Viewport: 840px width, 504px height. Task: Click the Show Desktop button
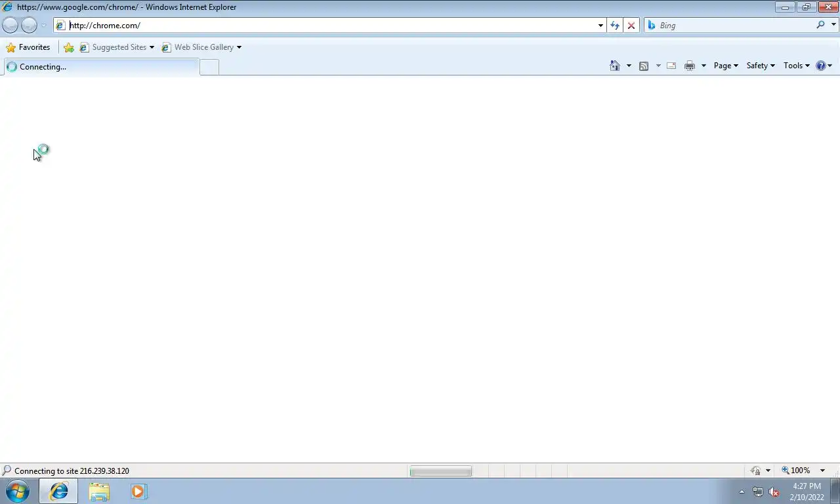[835, 492]
